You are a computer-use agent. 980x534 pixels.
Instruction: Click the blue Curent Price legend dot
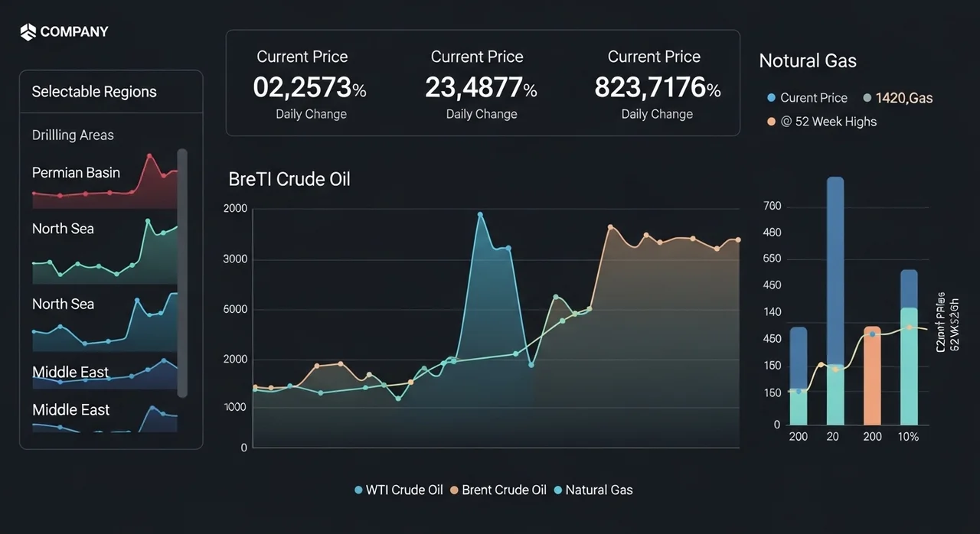(771, 98)
